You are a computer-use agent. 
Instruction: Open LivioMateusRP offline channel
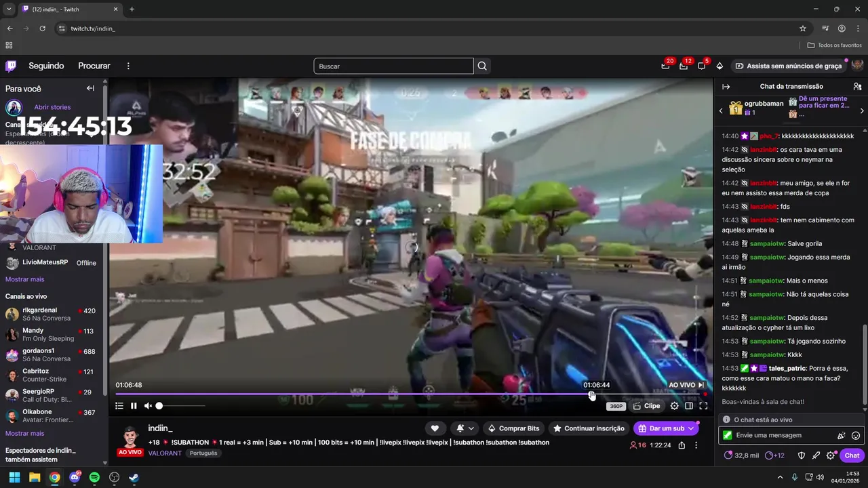click(x=51, y=262)
